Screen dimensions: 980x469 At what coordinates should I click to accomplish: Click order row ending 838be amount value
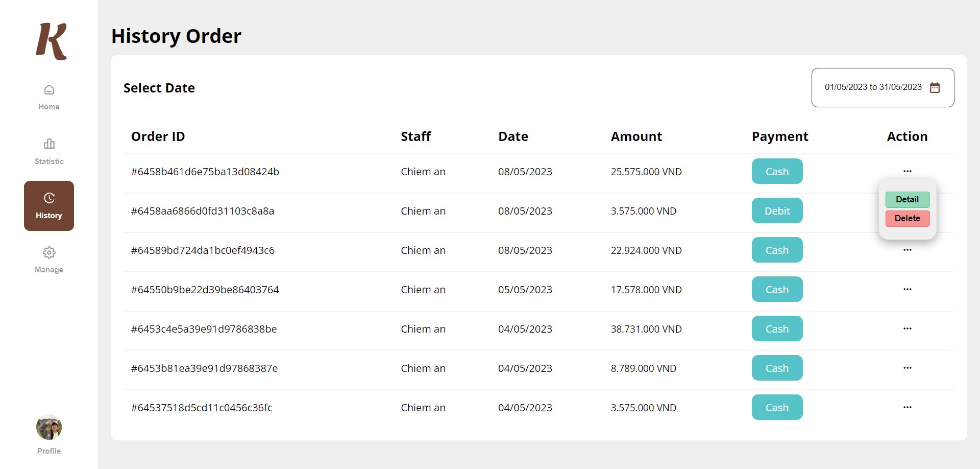(646, 329)
